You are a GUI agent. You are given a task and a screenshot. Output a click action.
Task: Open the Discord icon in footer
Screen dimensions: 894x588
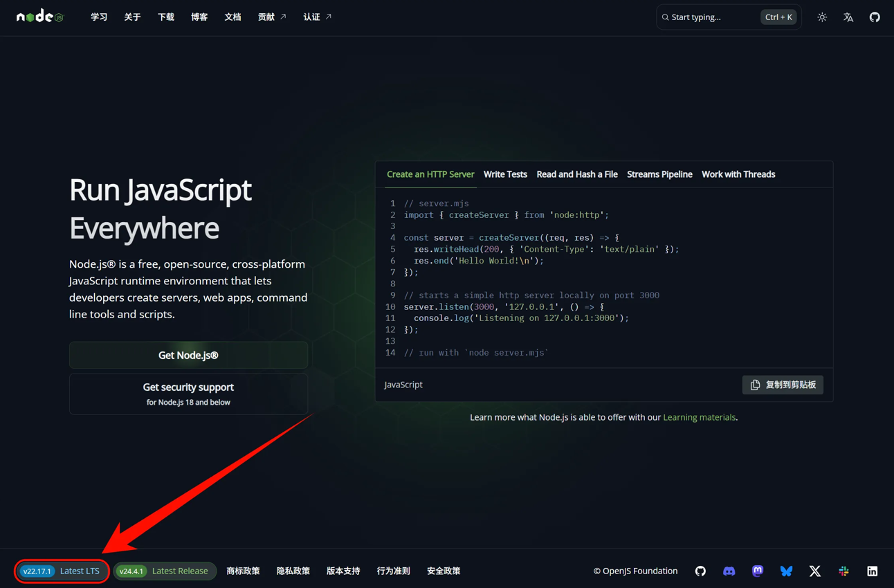(729, 571)
